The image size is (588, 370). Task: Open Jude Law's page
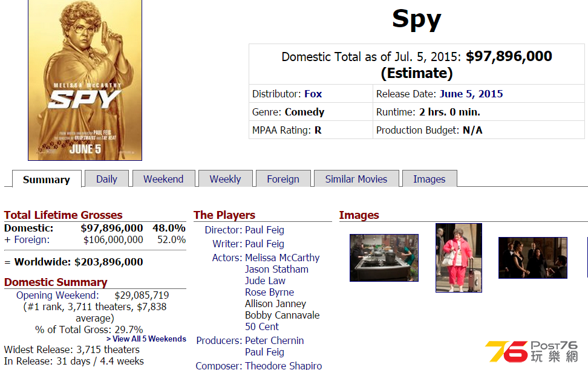click(x=265, y=281)
